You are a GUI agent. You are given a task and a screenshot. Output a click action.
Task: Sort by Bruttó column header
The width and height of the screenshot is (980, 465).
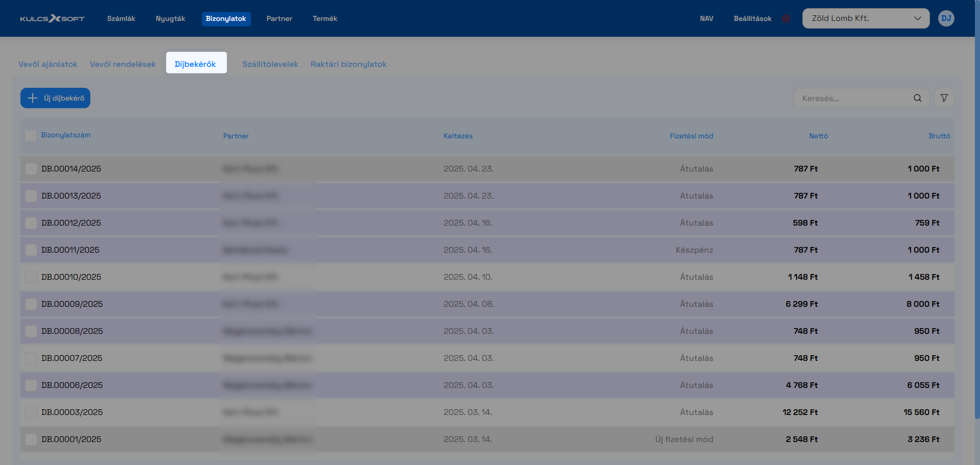point(939,136)
